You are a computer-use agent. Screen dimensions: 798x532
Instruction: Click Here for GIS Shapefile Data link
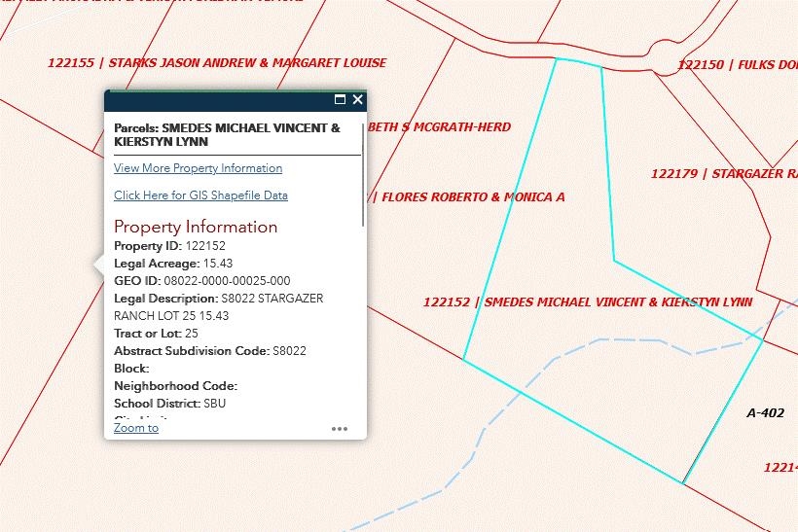[x=200, y=195]
